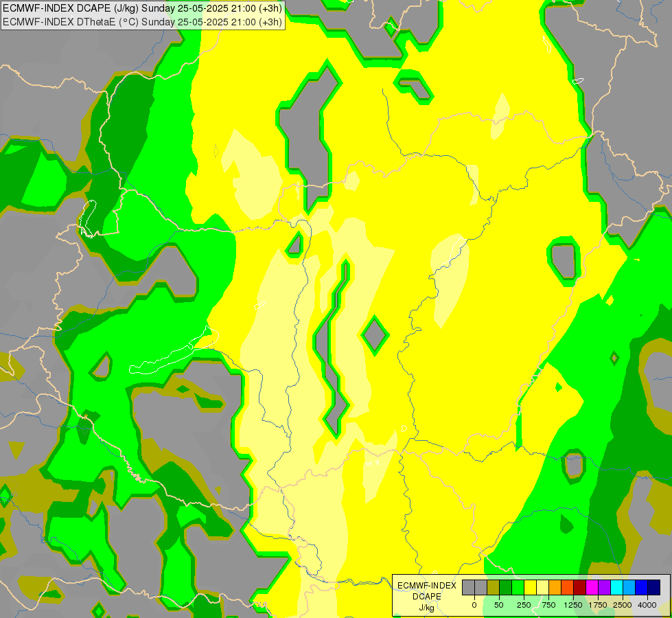Click the purple legend swatch
This screenshot has height=618, width=672.
tap(604, 587)
